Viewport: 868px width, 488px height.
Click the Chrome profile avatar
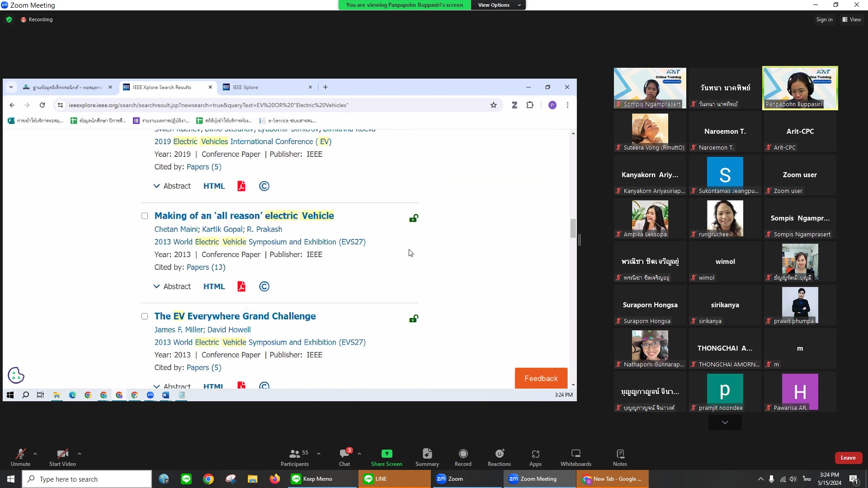pos(552,105)
